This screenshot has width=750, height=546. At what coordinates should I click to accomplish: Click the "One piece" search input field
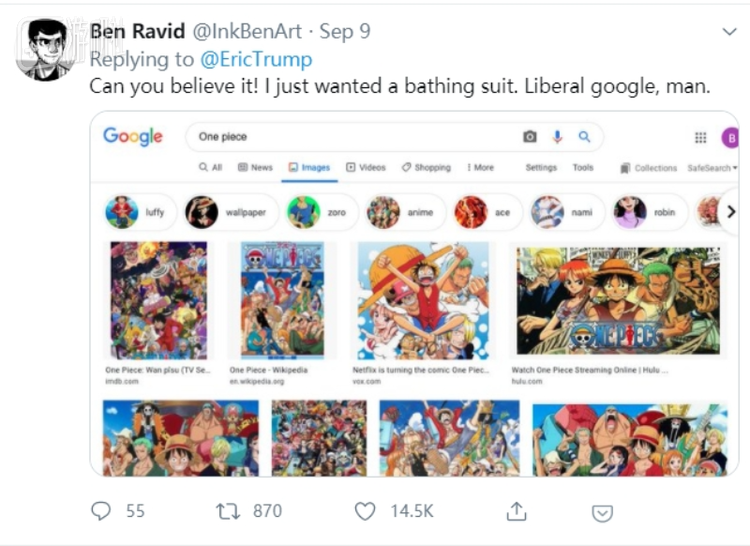pyautogui.click(x=350, y=137)
